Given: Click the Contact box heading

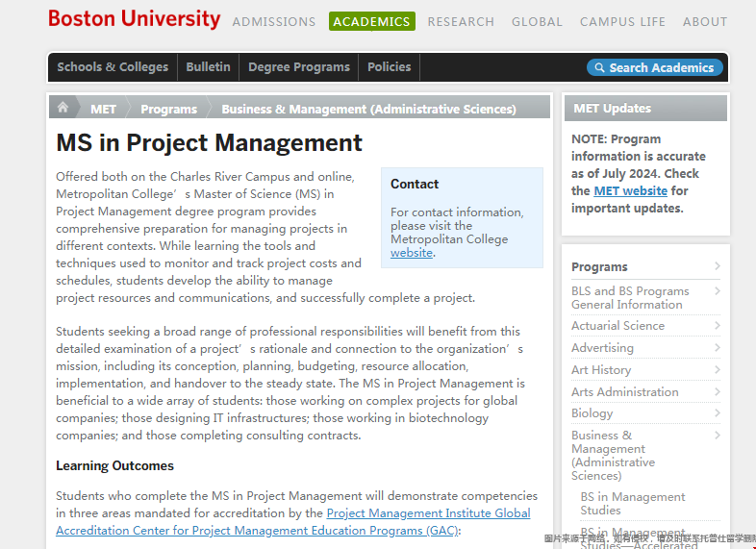Looking at the screenshot, I should (x=415, y=185).
